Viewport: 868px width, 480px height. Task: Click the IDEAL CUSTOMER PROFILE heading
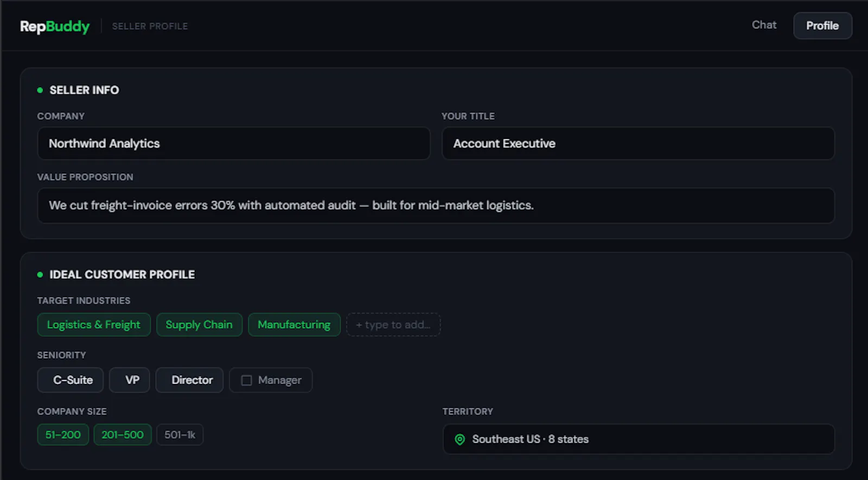point(122,274)
